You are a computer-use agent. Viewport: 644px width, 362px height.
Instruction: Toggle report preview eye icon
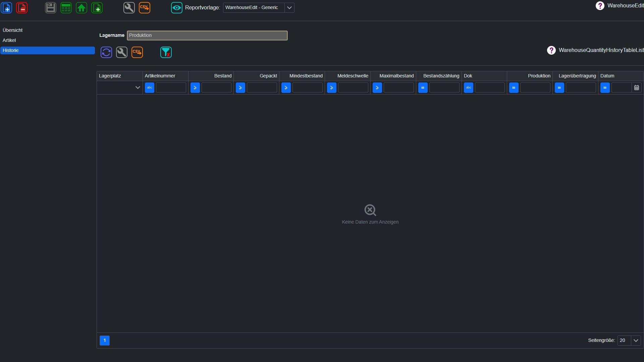click(177, 7)
